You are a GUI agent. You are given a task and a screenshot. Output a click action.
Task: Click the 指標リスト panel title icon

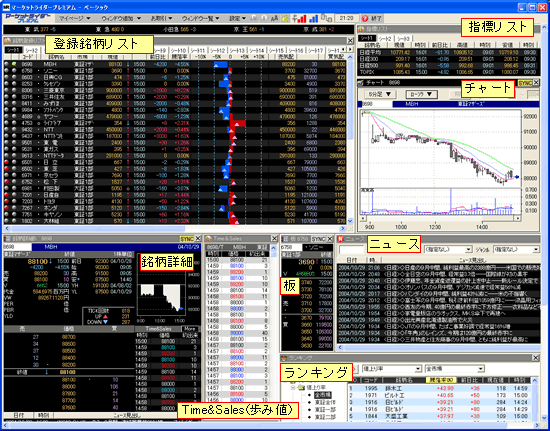tap(360, 29)
